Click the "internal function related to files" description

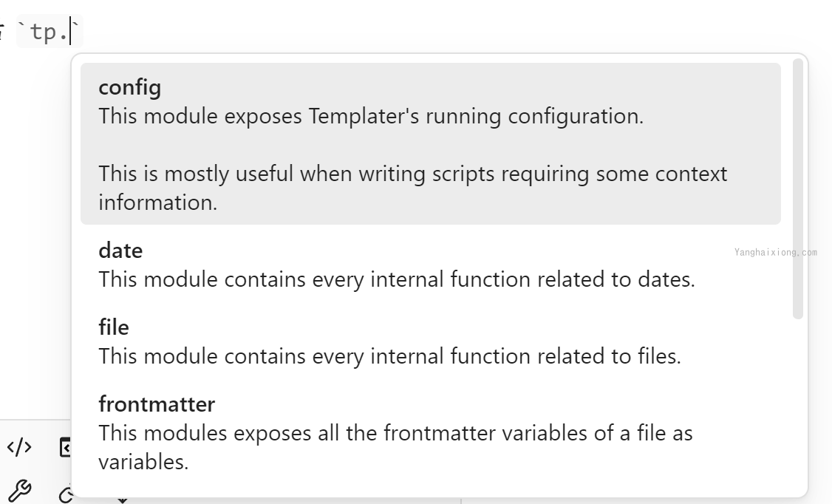click(x=526, y=356)
